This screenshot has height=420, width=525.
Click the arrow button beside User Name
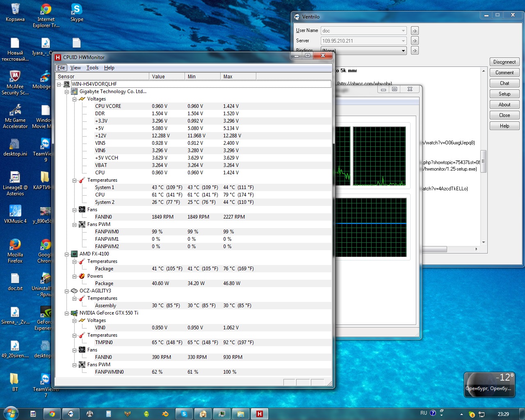[x=415, y=31]
